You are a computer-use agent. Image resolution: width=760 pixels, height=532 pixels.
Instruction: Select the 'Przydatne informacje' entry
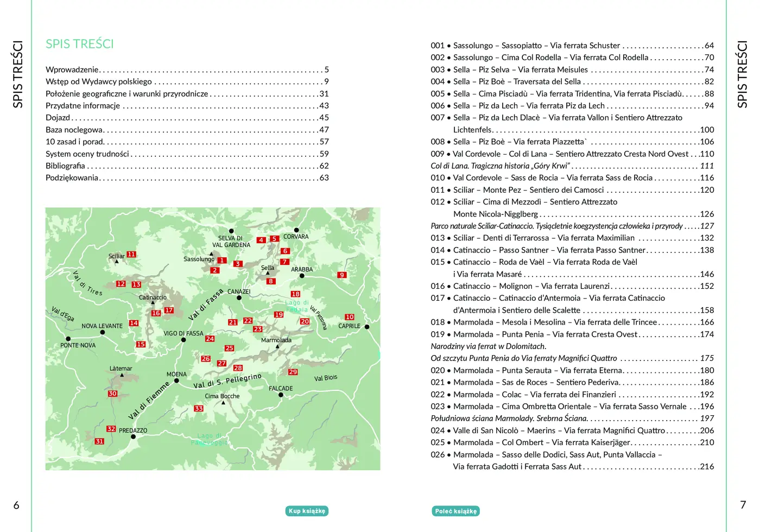[187, 106]
